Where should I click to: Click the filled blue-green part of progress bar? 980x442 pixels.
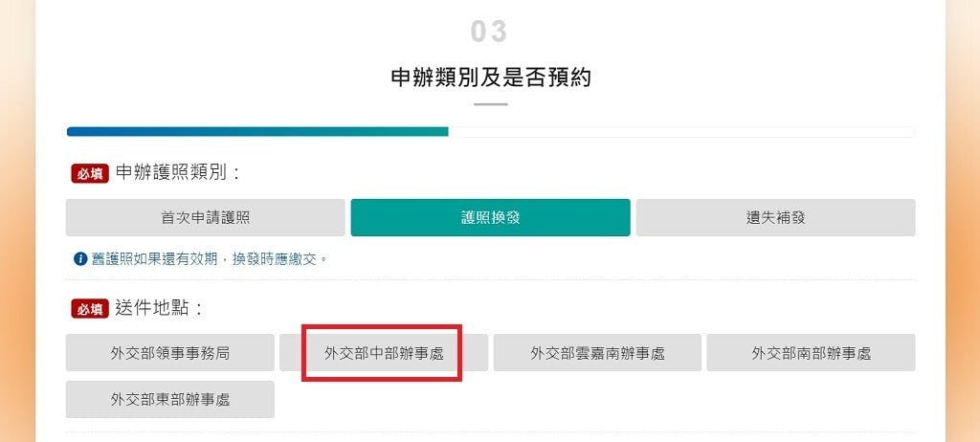tap(257, 132)
